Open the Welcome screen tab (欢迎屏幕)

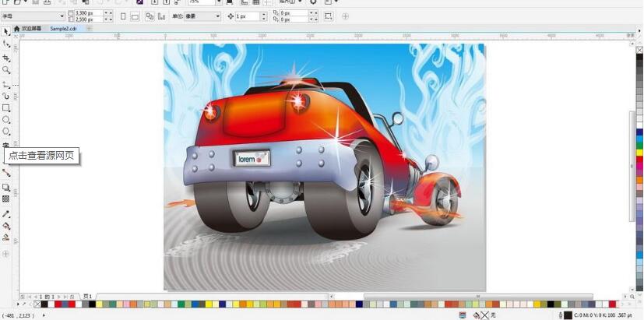[31, 29]
